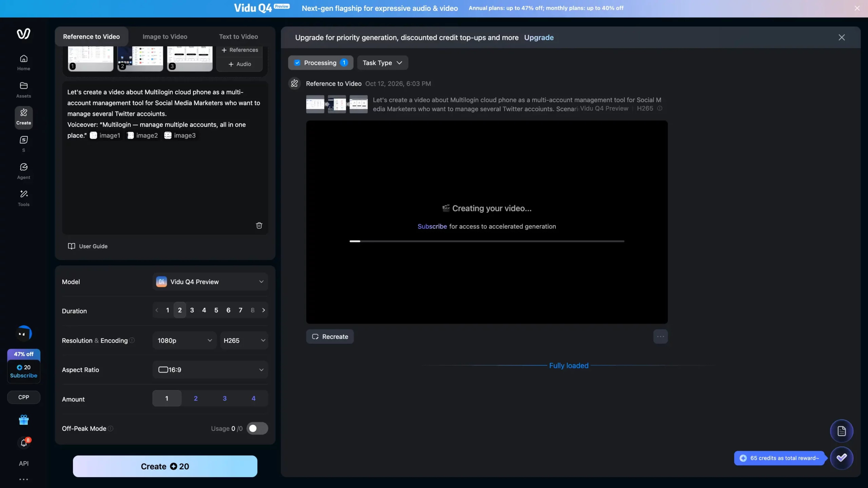Switch to Image to Video tab
Screen dimensions: 868x488
(x=165, y=37)
